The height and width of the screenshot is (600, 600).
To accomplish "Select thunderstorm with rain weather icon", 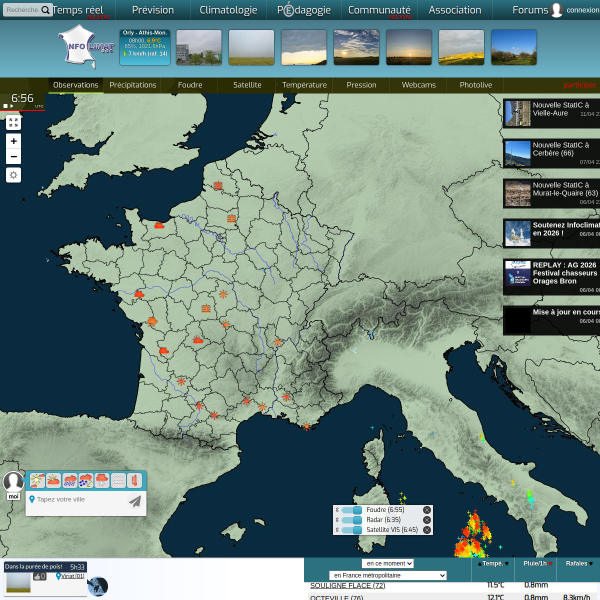I will [x=86, y=480].
